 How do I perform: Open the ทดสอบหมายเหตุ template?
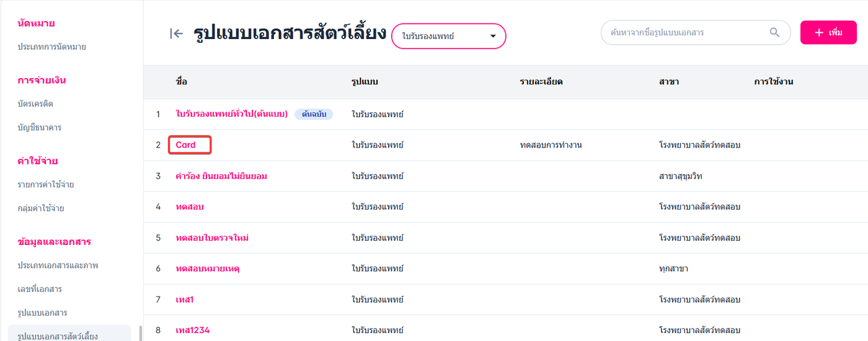pos(208,269)
